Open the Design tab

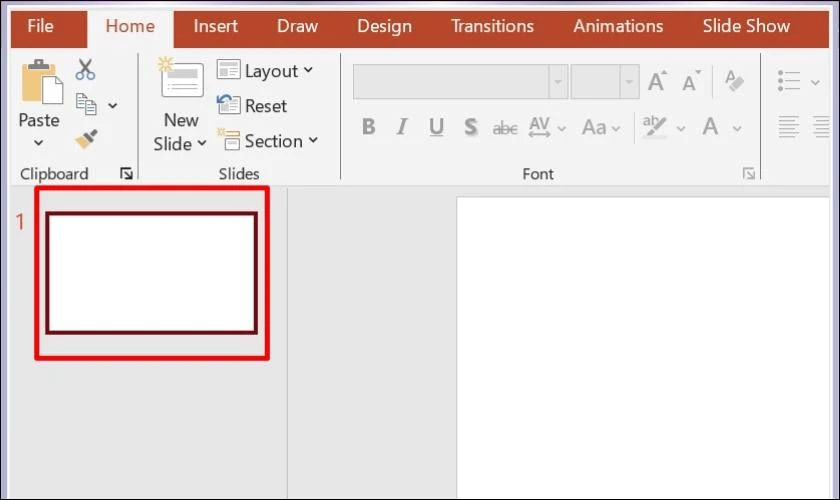(385, 26)
